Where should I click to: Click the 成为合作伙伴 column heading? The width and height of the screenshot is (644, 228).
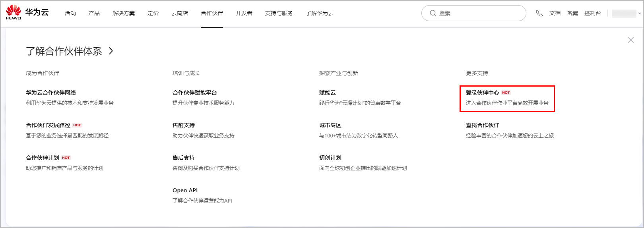pyautogui.click(x=43, y=73)
